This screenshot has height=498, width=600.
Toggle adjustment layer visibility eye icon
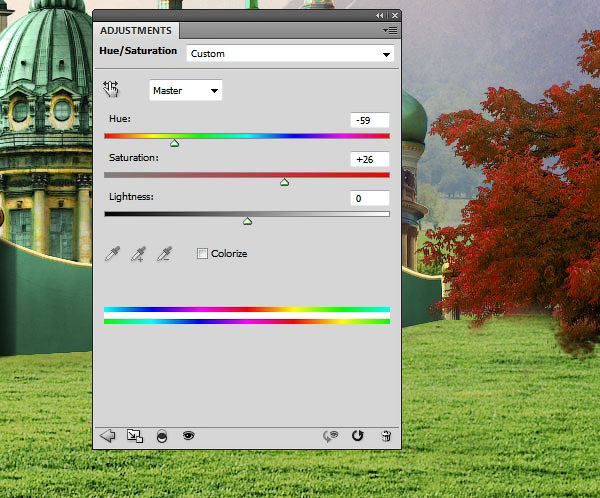pos(187,435)
